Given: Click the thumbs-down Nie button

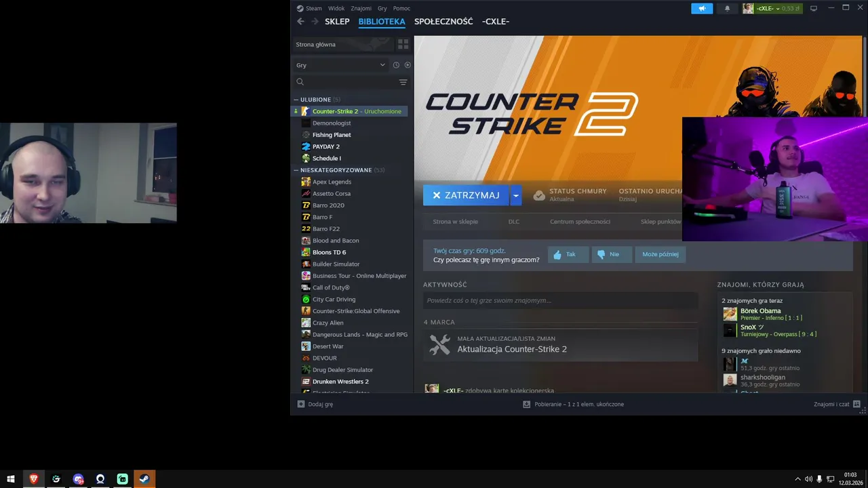Looking at the screenshot, I should pyautogui.click(x=611, y=255).
